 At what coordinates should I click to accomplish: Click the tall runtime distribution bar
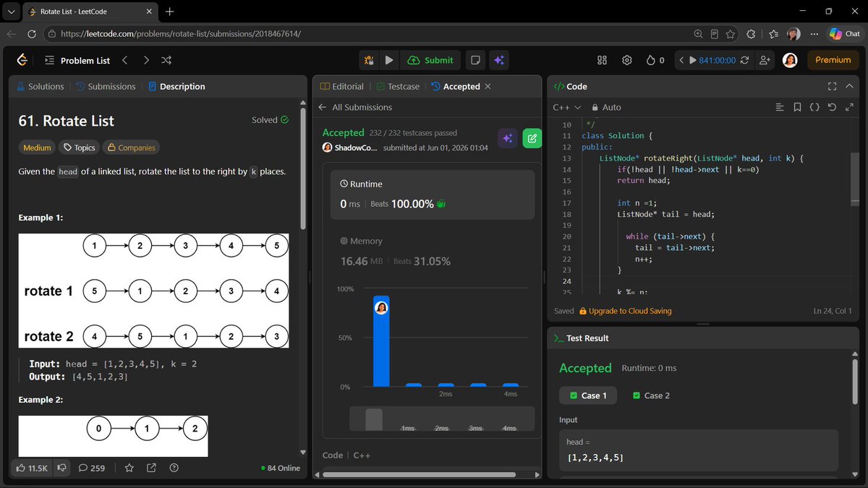[381, 341]
